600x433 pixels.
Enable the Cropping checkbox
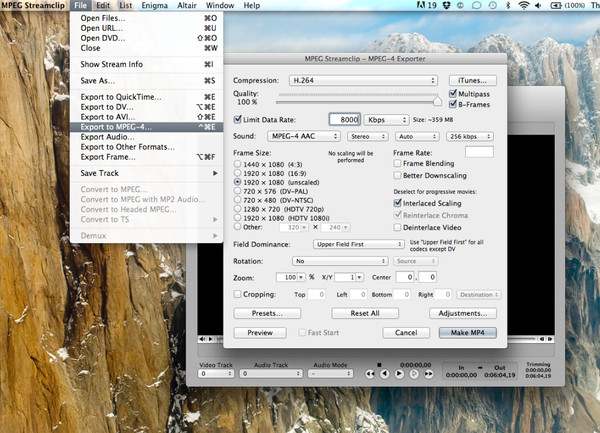tap(237, 294)
